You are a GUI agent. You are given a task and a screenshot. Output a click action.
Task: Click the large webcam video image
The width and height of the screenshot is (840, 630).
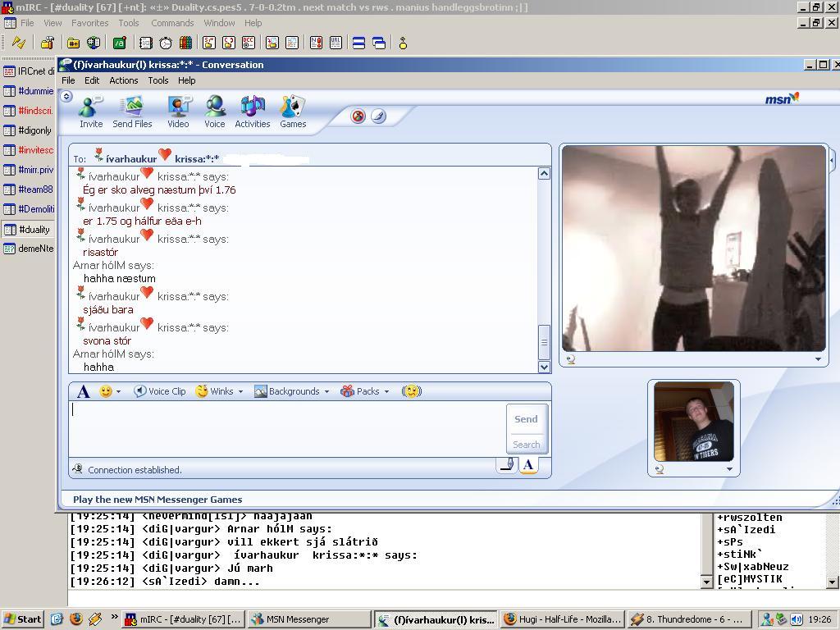694,249
